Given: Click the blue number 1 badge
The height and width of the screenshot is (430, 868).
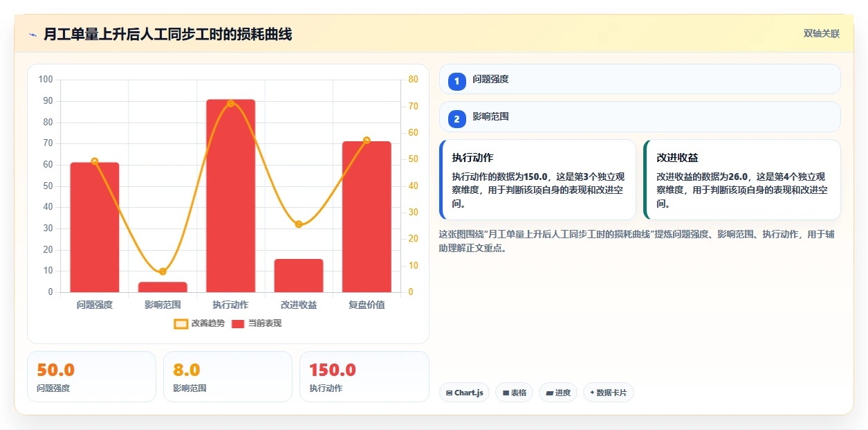Looking at the screenshot, I should click(456, 82).
